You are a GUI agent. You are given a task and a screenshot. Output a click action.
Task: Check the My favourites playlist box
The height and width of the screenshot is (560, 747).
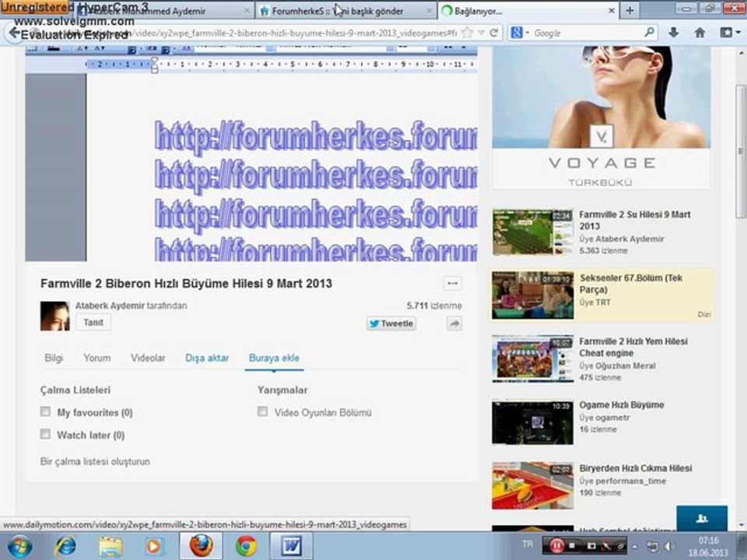coord(45,411)
